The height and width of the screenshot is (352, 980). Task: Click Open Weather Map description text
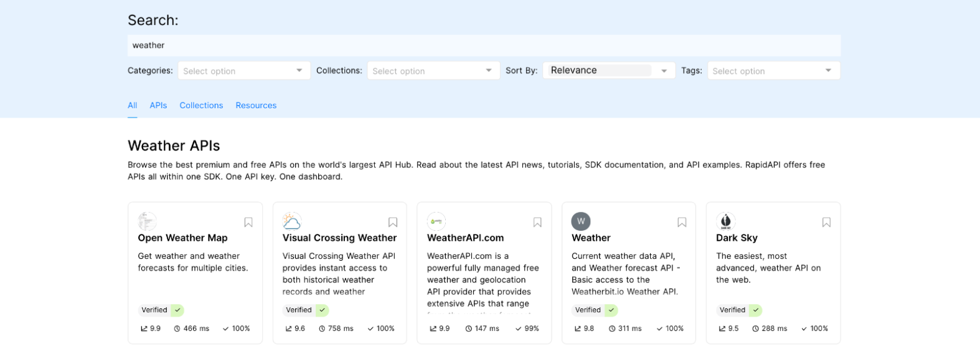point(193,262)
